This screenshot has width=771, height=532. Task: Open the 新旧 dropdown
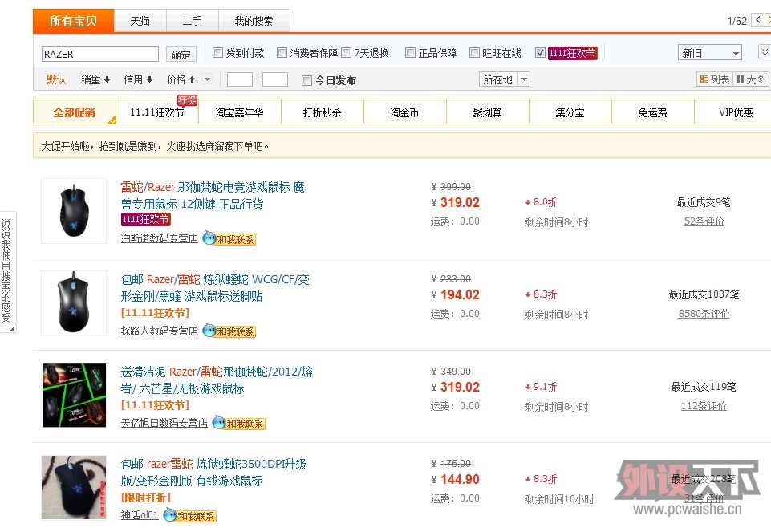click(x=709, y=53)
